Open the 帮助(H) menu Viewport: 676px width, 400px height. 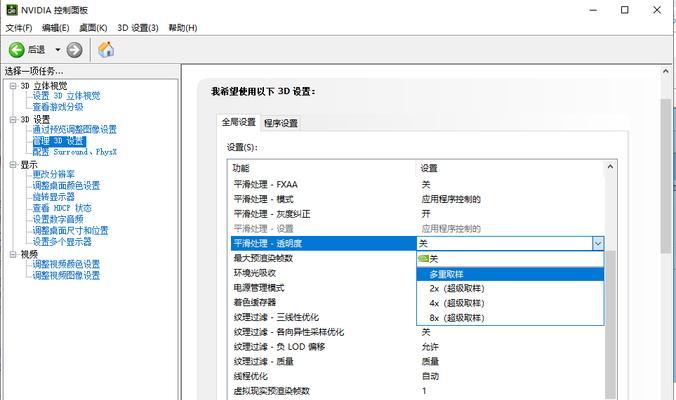183,28
